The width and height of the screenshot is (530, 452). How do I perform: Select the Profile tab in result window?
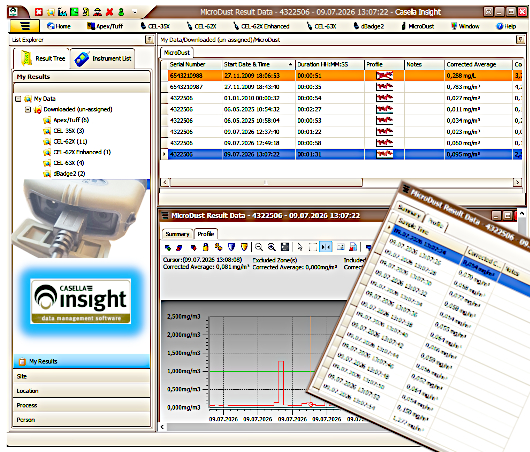click(x=206, y=234)
